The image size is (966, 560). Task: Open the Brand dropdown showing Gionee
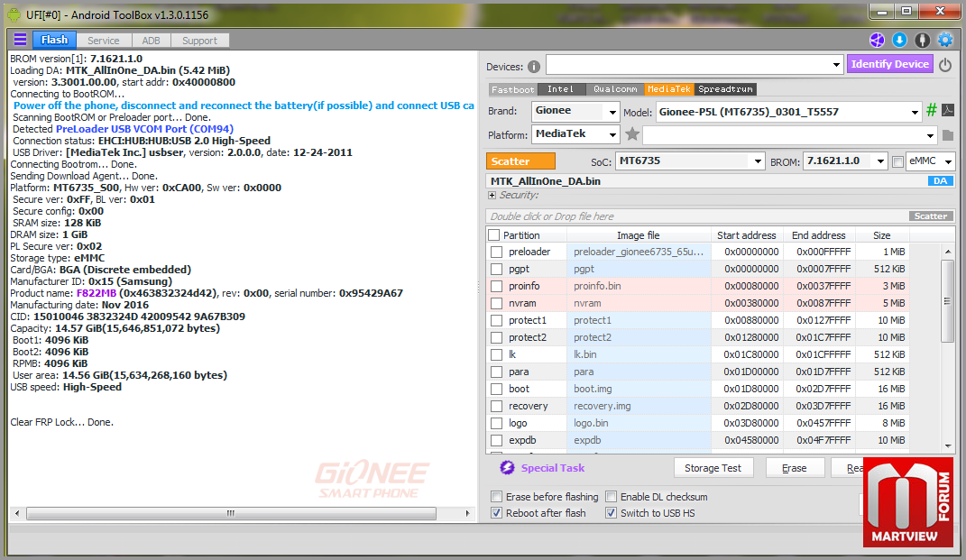[575, 111]
